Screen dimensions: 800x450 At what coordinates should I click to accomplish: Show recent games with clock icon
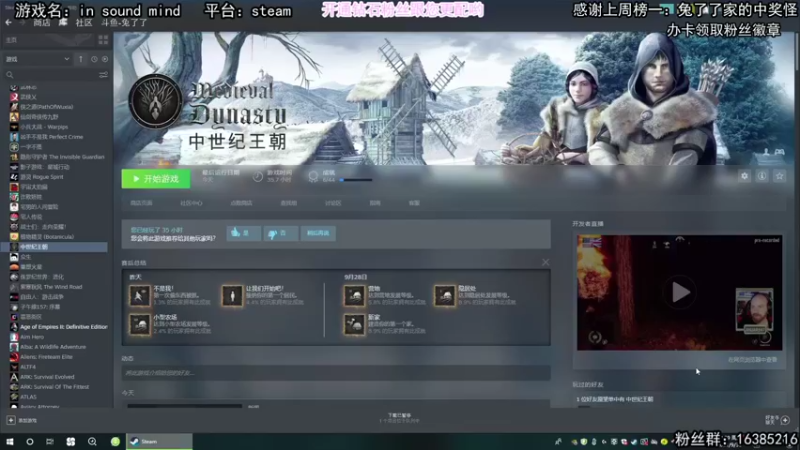pyautogui.click(x=94, y=59)
